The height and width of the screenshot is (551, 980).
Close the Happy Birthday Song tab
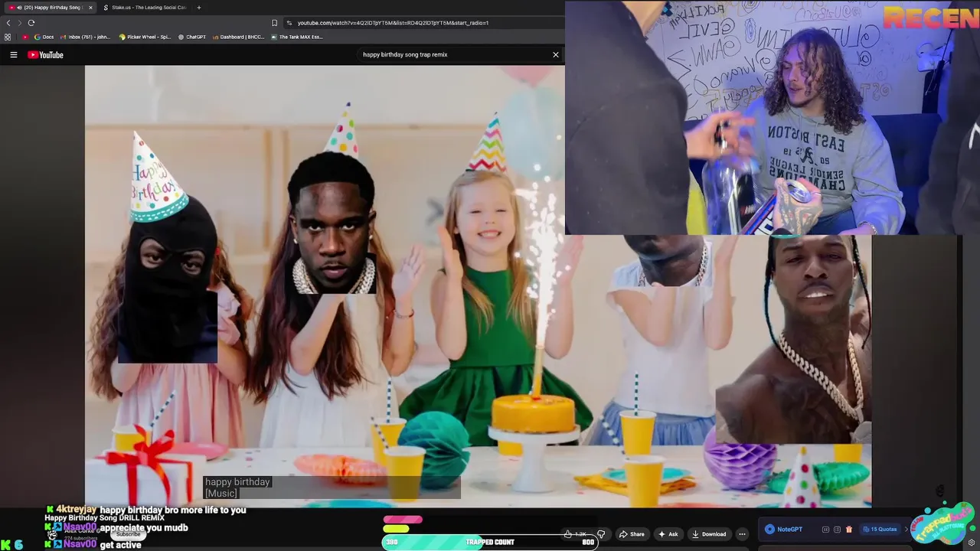click(x=90, y=8)
